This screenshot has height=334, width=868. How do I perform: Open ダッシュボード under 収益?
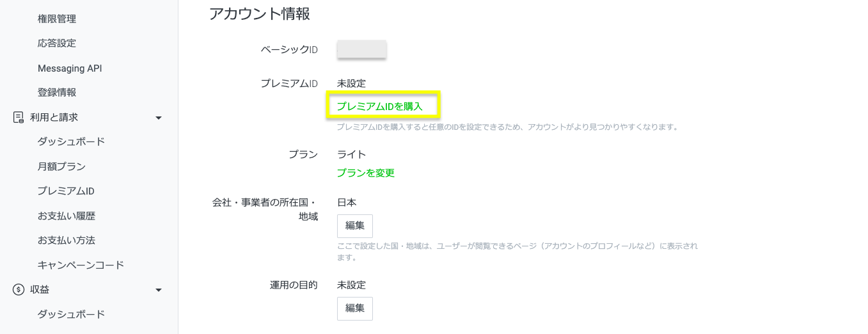(71, 314)
